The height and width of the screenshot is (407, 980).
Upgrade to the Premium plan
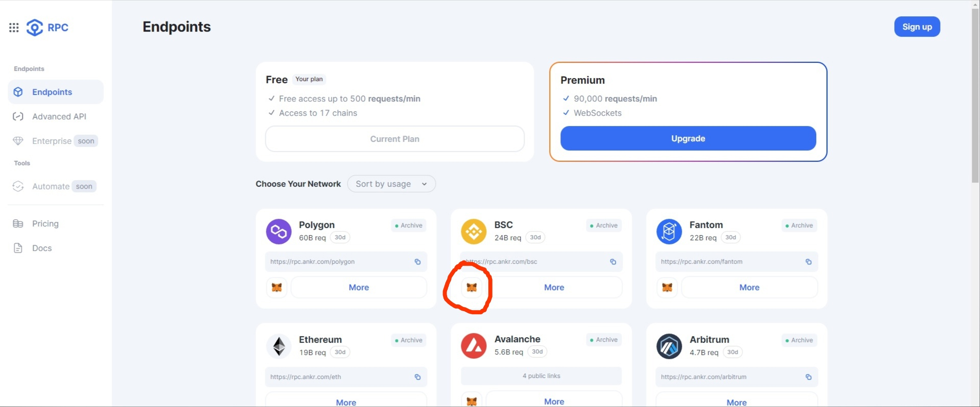tap(688, 138)
